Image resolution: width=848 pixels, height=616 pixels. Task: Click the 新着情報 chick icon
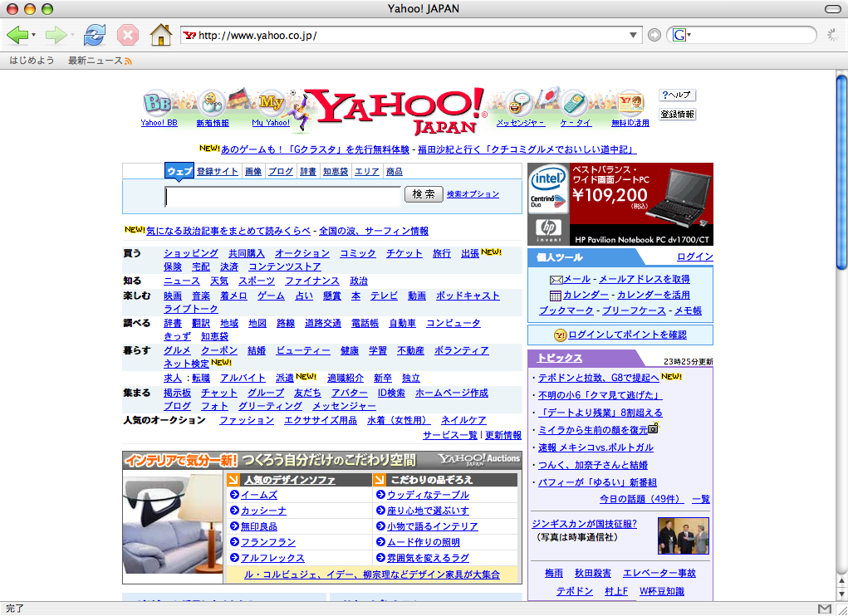tap(212, 102)
